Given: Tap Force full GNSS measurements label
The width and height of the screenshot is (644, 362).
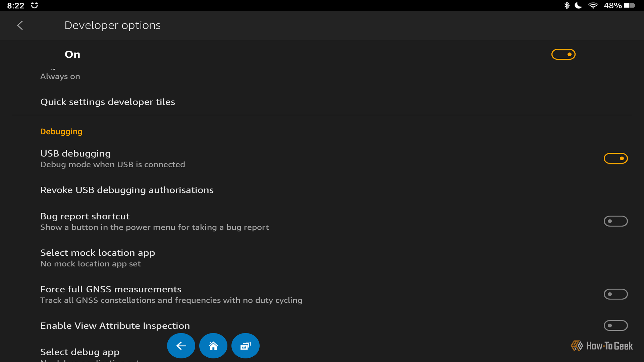Looking at the screenshot, I should [x=111, y=289].
